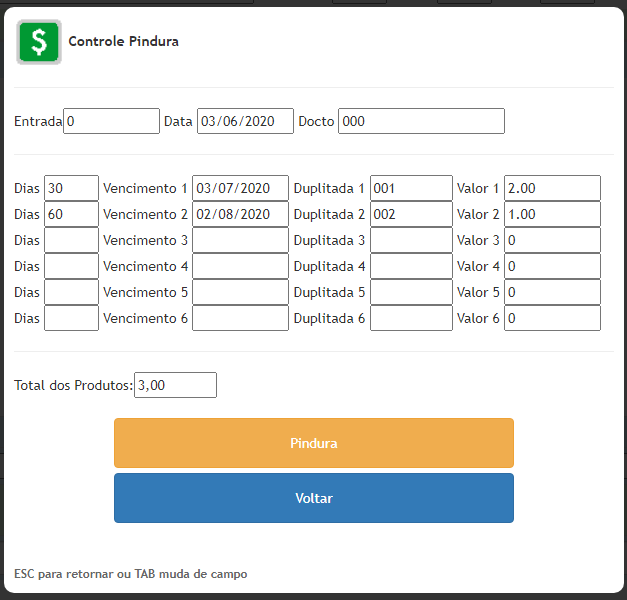Screen dimensions: 627x600
Task: Select the empty Duplicata 4 field
Action: coord(411,266)
